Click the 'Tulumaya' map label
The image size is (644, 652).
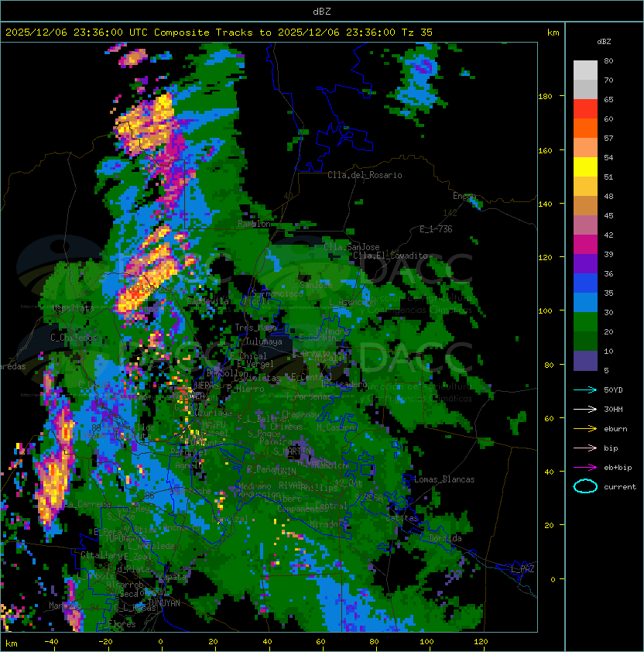pos(264,341)
